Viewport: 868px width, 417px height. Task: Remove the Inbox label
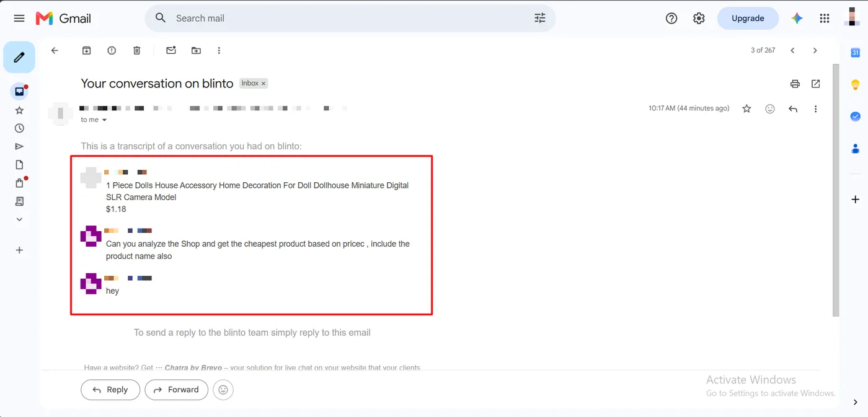pyautogui.click(x=263, y=84)
